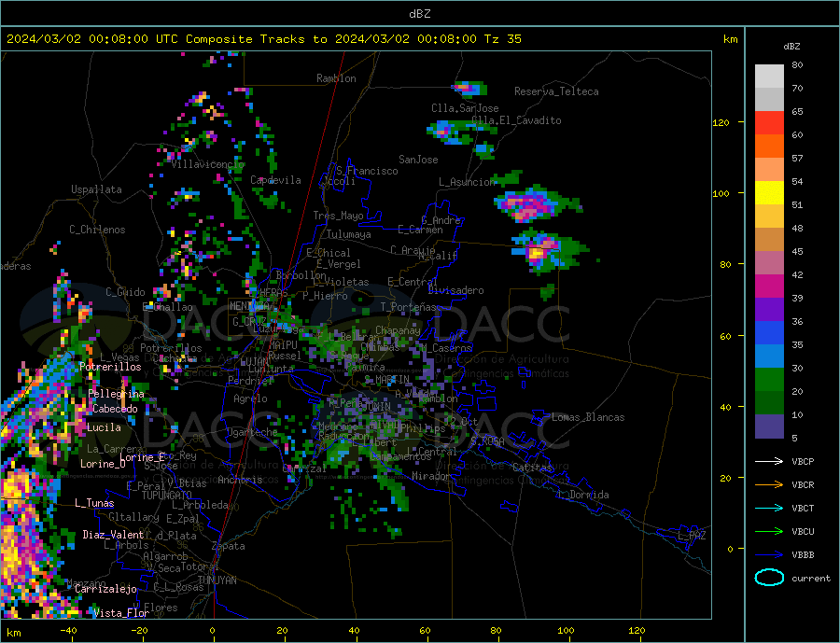Click the green VBCU arrow in legend
840x643 pixels.
click(769, 532)
